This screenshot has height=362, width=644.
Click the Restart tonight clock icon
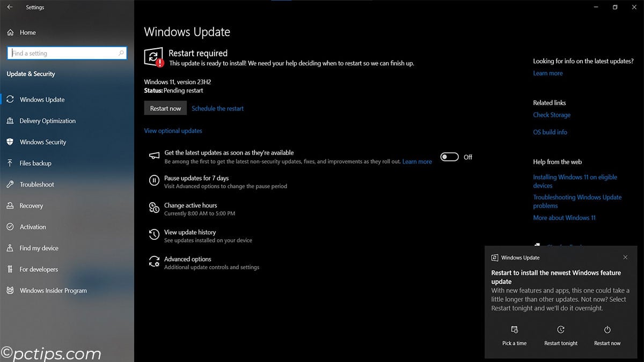[x=561, y=330]
